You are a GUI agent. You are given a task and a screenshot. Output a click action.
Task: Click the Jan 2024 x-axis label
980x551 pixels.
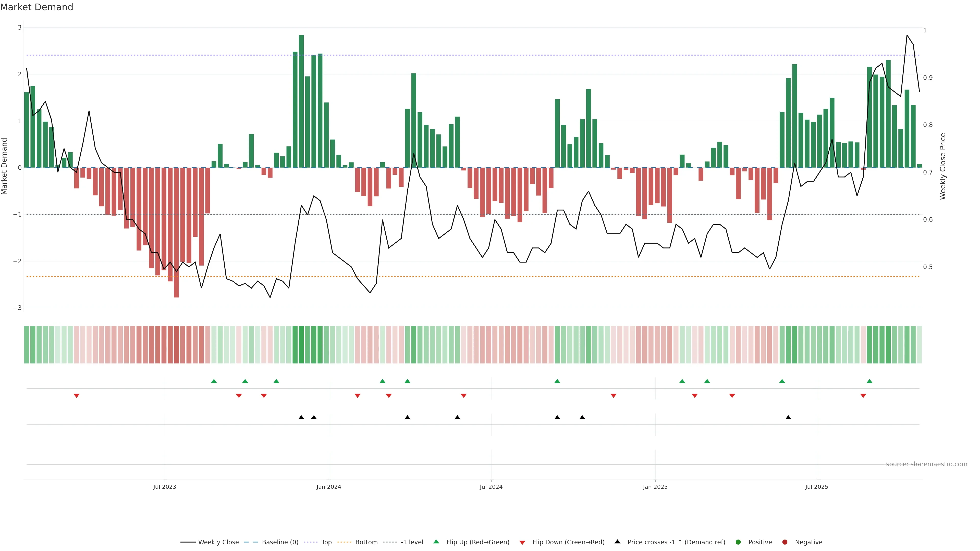[x=329, y=487]
